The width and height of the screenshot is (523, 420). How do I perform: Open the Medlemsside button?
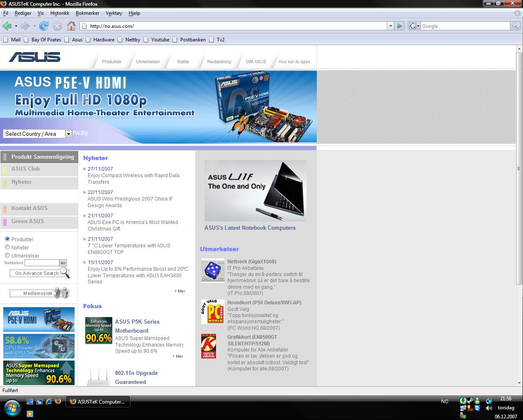coord(39,293)
